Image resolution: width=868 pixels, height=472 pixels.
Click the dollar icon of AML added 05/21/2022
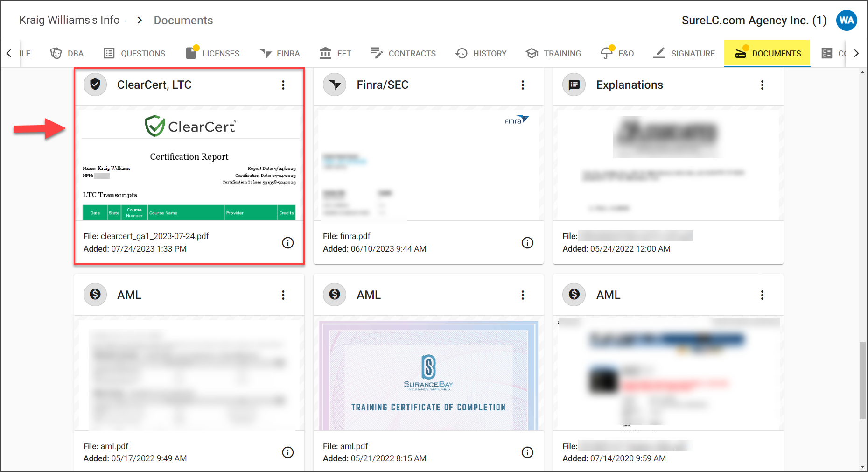[335, 295]
